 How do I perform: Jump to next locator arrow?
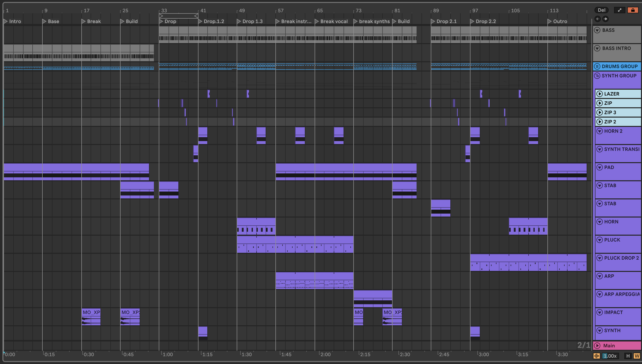click(x=605, y=19)
